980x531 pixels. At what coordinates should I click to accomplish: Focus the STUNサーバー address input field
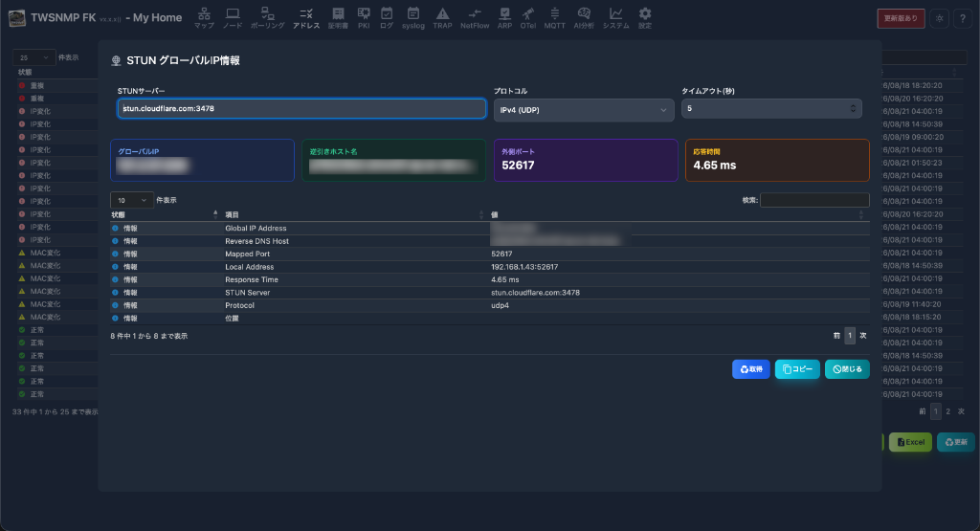(x=301, y=109)
